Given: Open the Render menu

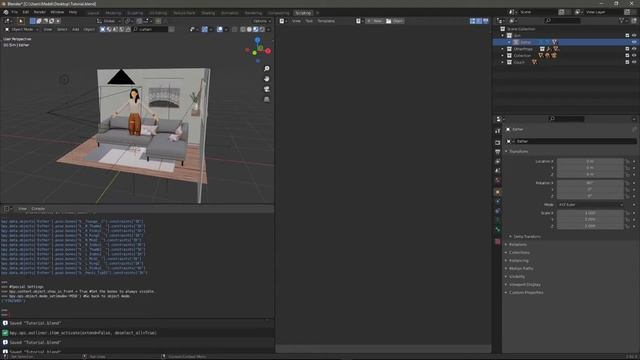Looking at the screenshot, I should [x=40, y=12].
